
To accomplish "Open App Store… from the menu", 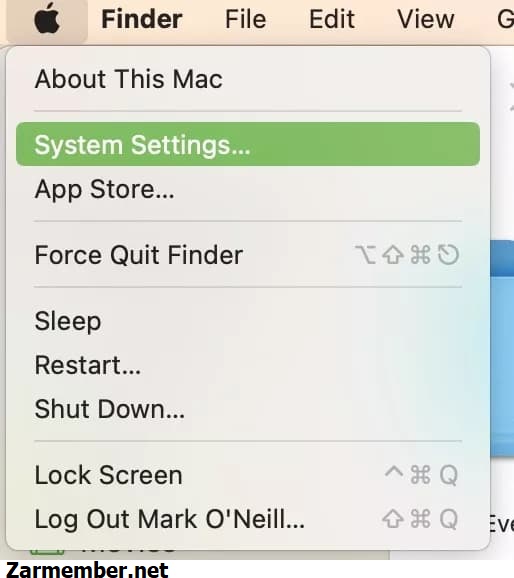I will point(248,189).
